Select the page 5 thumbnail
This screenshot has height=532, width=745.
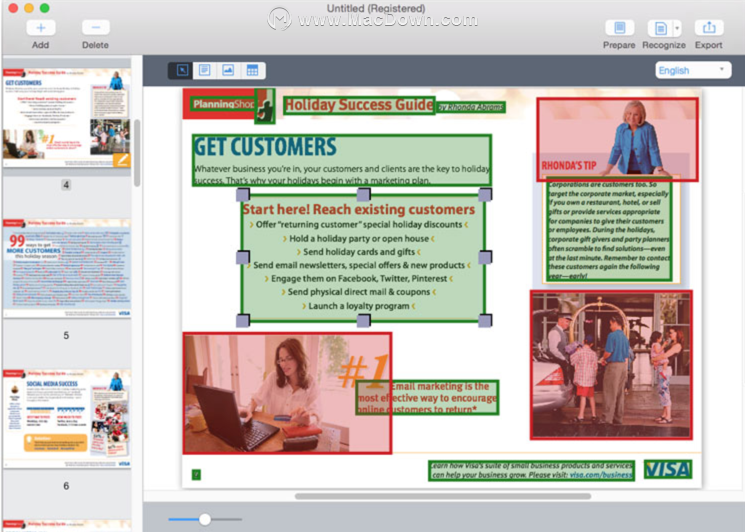click(67, 268)
